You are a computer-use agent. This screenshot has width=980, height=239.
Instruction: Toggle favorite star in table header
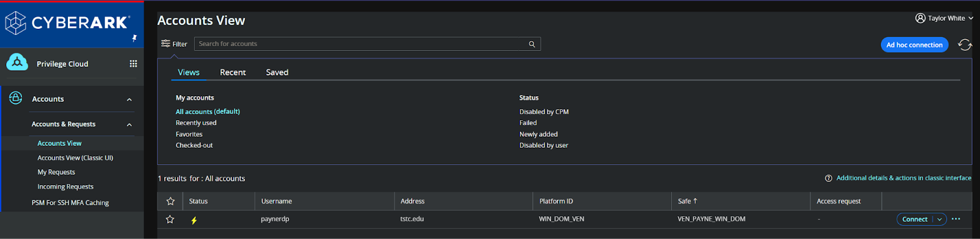(170, 201)
